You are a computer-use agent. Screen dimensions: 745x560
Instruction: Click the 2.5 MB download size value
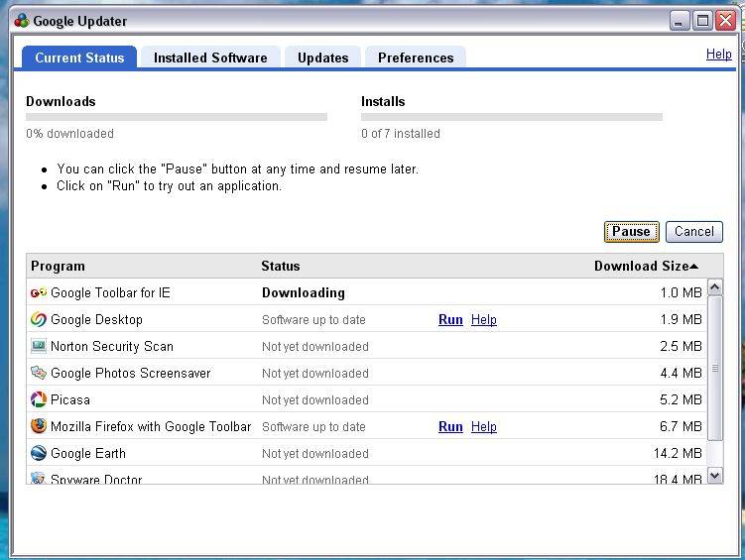681,346
